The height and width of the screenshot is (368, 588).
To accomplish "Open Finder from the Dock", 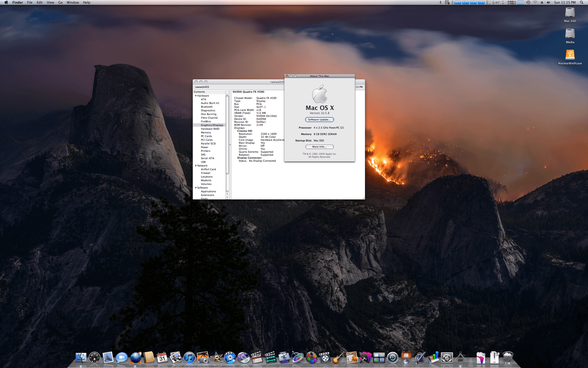I will tap(81, 357).
